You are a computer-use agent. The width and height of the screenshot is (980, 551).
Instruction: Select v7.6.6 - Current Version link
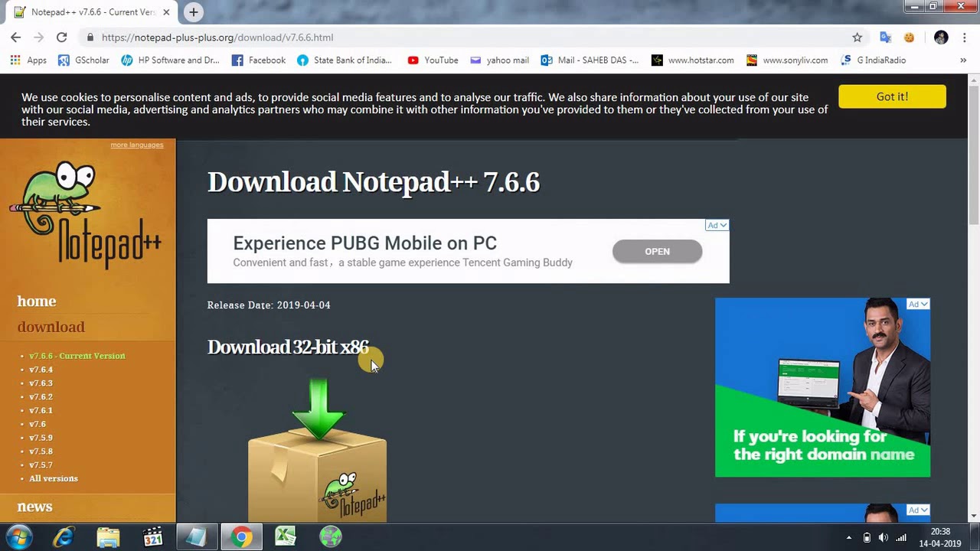[x=77, y=356]
